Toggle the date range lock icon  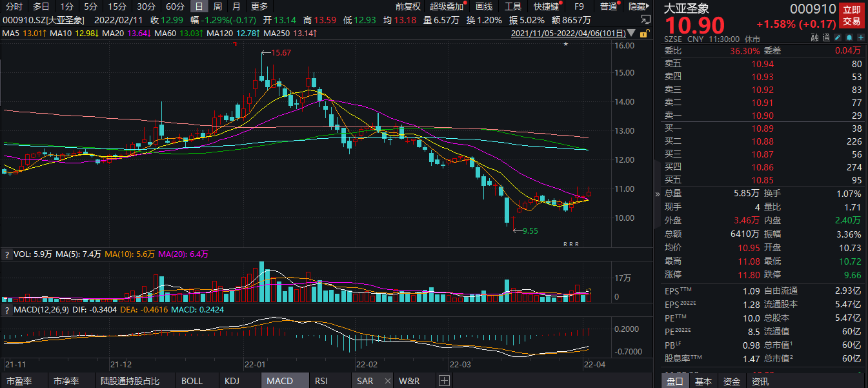643,33
